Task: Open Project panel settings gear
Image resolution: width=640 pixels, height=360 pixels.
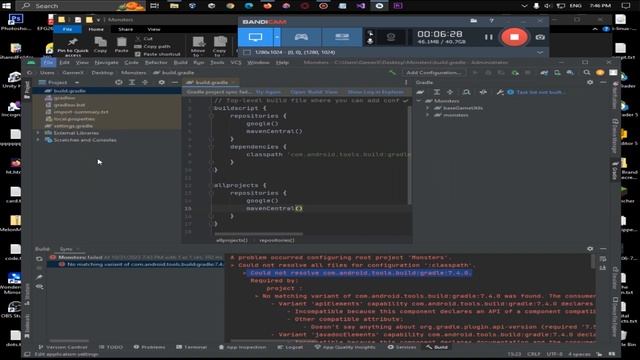Action: (161, 82)
